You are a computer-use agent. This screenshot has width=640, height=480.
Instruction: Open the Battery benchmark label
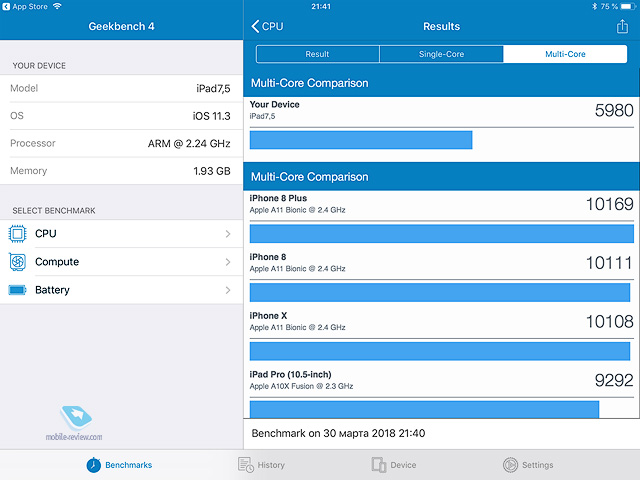[x=52, y=290]
